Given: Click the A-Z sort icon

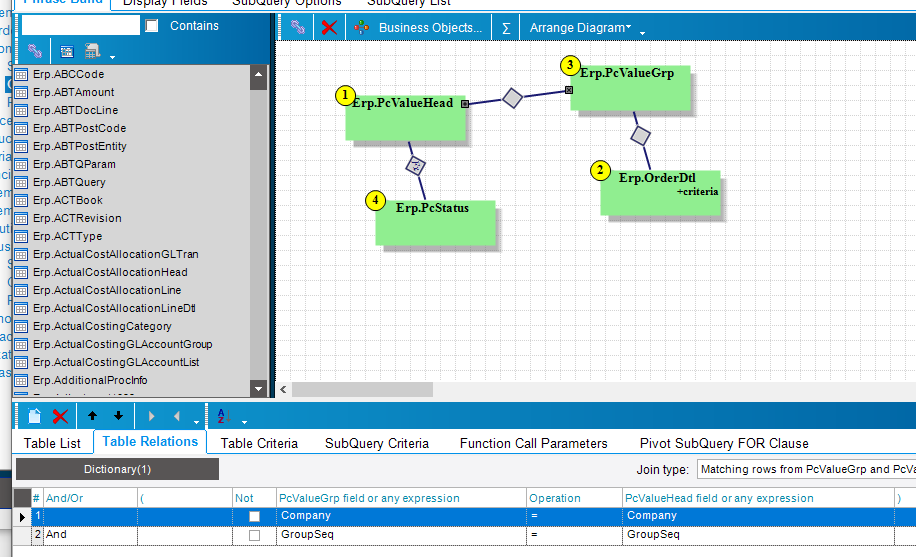Looking at the screenshot, I should (x=223, y=416).
